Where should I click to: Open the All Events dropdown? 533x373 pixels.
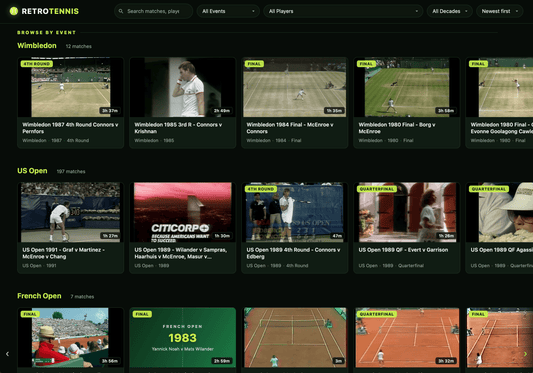[228, 11]
